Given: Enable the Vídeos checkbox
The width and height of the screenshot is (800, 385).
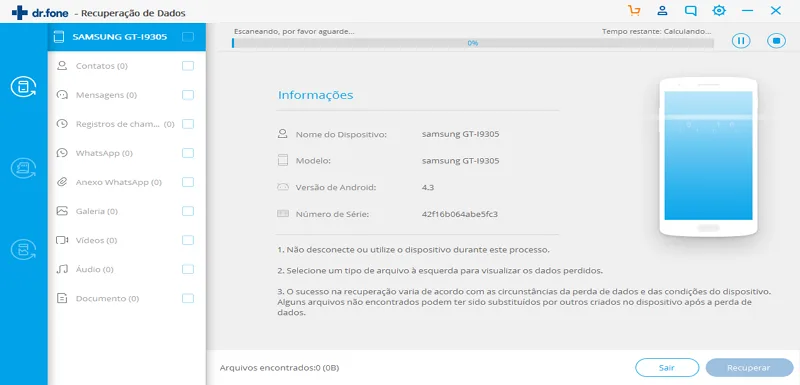Looking at the screenshot, I should 188,240.
